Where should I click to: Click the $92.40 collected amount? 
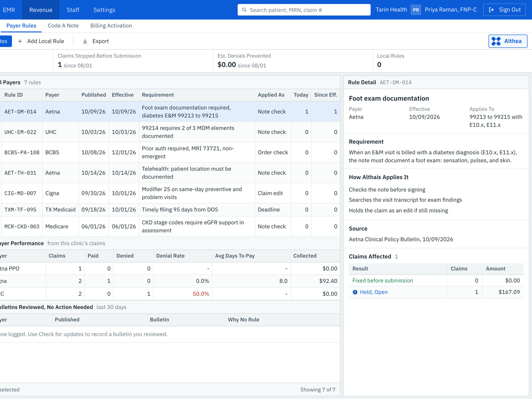[x=328, y=281]
